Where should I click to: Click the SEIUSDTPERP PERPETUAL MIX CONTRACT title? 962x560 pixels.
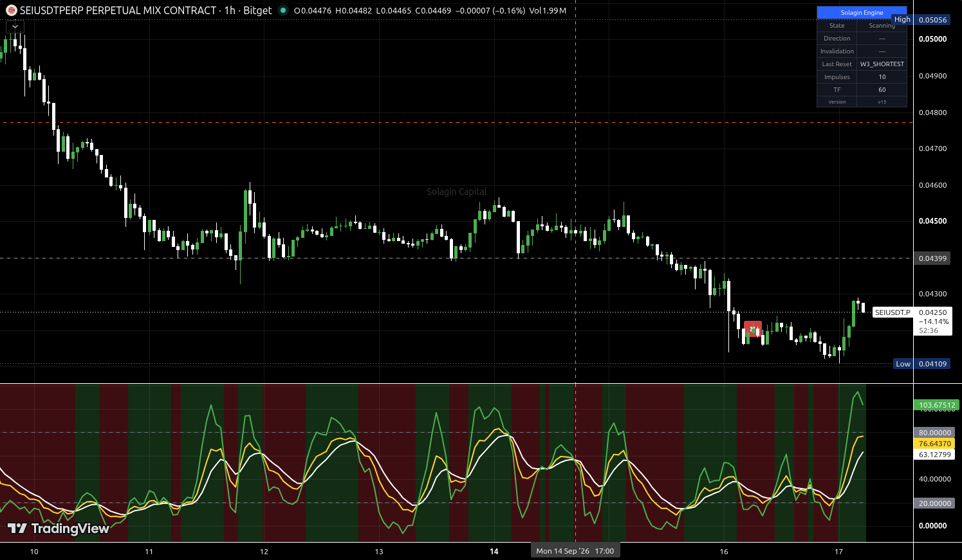[x=118, y=10]
